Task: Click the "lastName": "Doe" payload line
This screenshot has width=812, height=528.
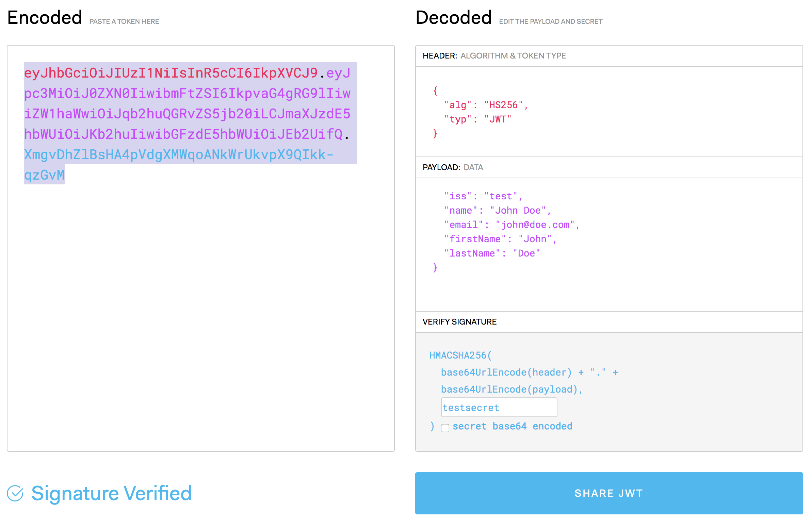Action: [x=492, y=254]
